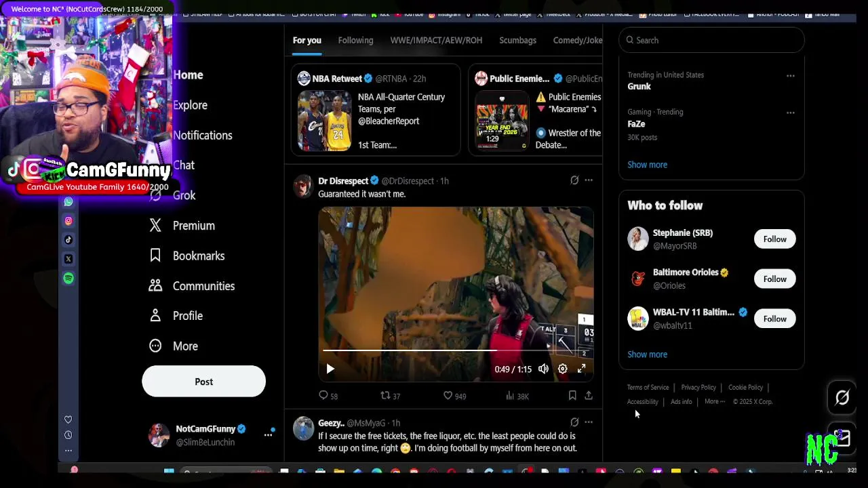Open the Accessibility footer link
Screen dimensions: 868x488
click(x=642, y=402)
